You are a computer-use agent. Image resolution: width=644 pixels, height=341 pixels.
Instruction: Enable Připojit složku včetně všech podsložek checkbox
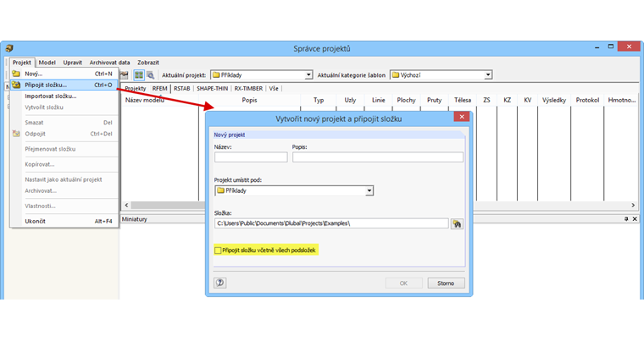[218, 250]
